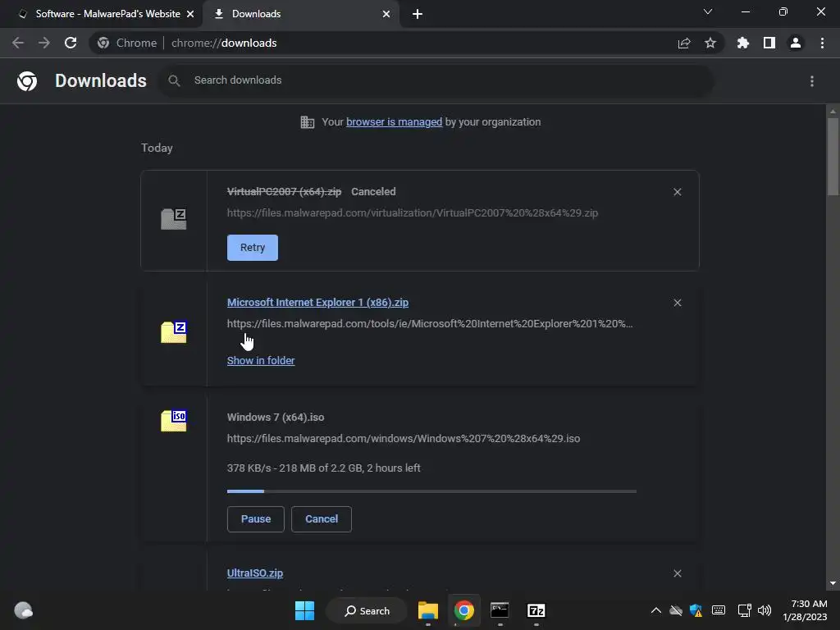Click the Internet Explorer zip file icon
Viewport: 840px width, 630px height.
[x=174, y=332]
